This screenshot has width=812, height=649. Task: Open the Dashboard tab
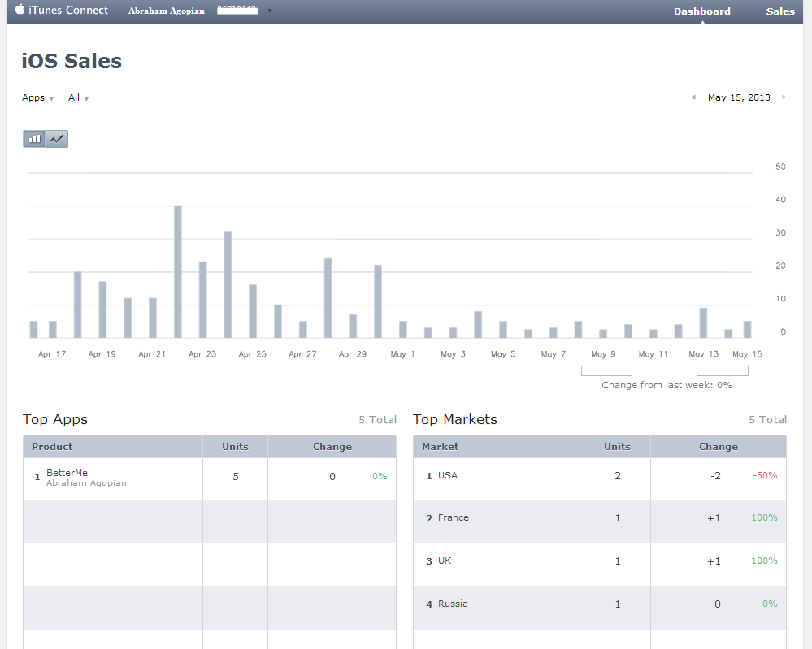701,11
